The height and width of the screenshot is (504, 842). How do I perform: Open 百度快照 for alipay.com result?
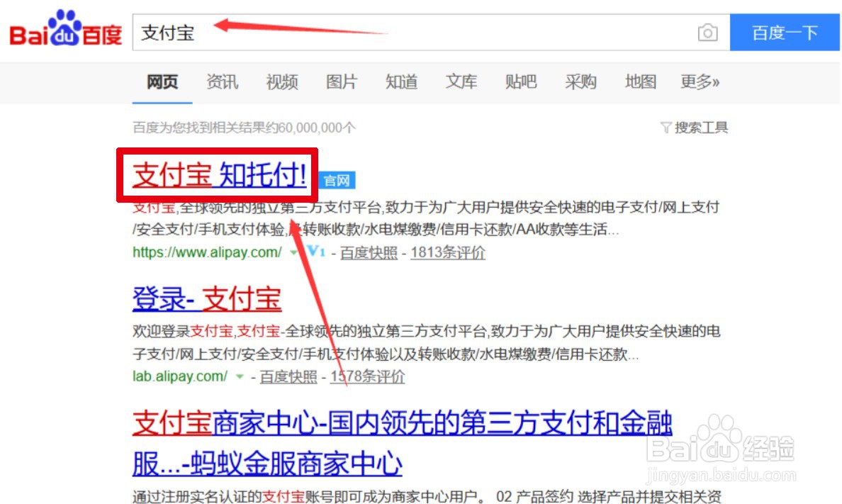(369, 252)
